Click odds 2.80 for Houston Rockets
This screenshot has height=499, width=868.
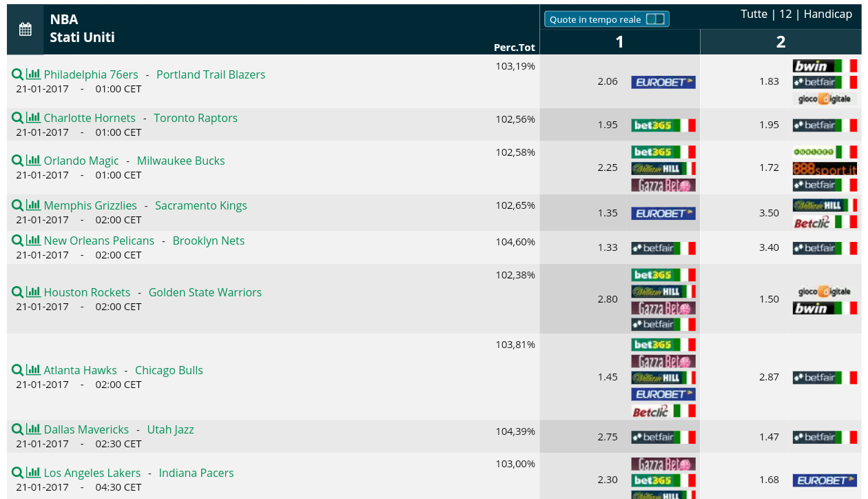(608, 299)
